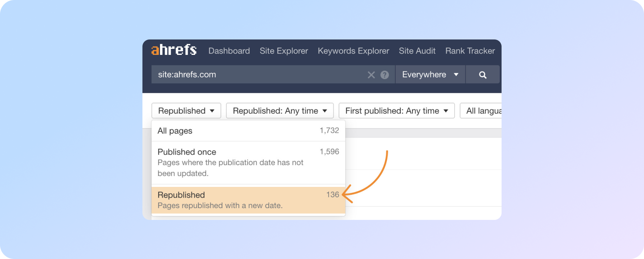Open Keywords Explorer tool
The image size is (644, 259).
tap(353, 51)
